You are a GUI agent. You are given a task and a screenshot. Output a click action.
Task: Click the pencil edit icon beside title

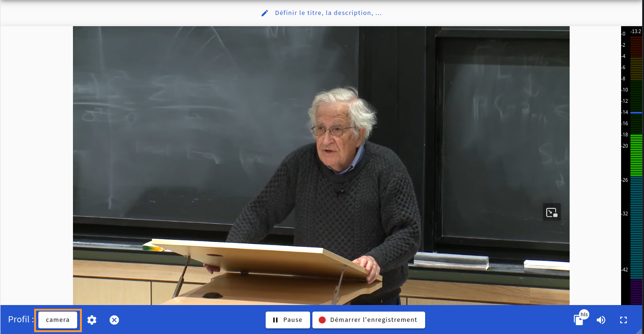265,13
